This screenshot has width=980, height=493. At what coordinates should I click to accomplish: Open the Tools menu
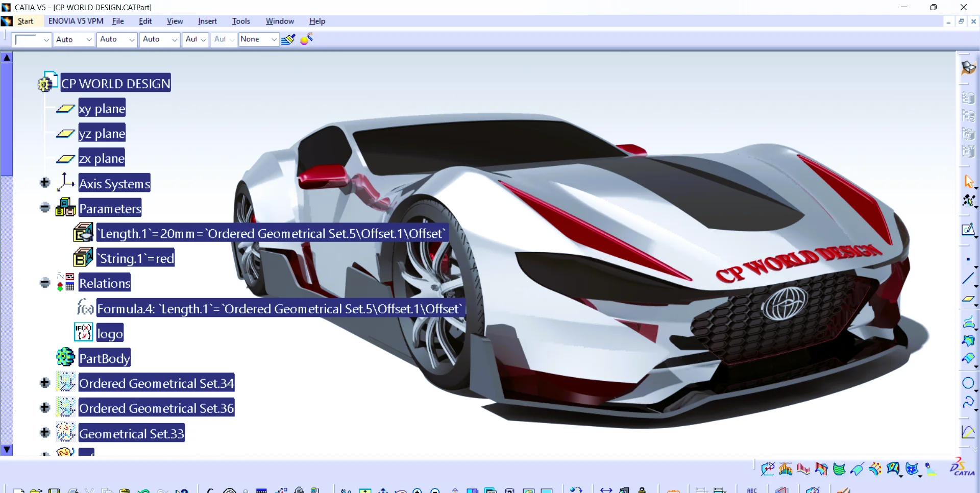point(240,21)
